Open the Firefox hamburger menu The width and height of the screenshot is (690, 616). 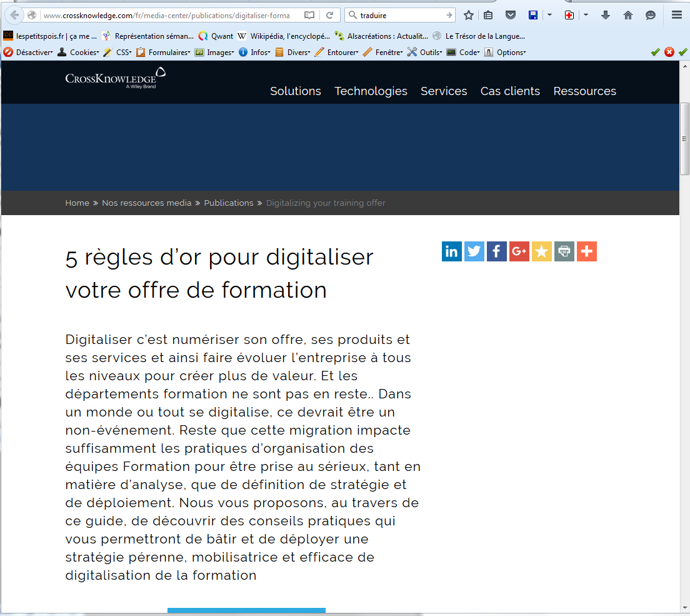pyautogui.click(x=676, y=15)
